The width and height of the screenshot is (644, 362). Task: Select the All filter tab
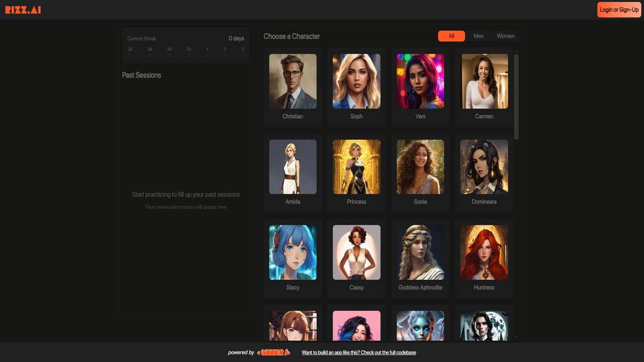451,36
